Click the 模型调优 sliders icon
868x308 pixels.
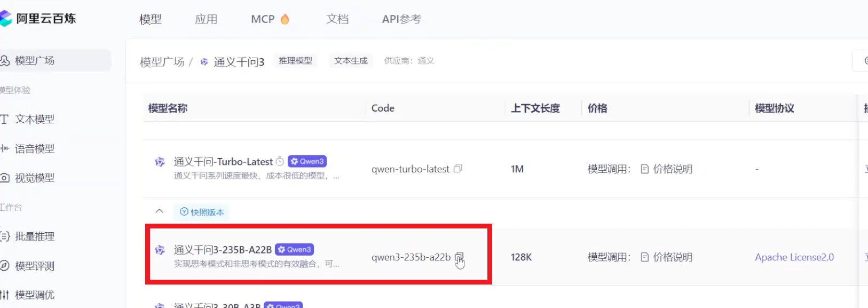(x=5, y=295)
